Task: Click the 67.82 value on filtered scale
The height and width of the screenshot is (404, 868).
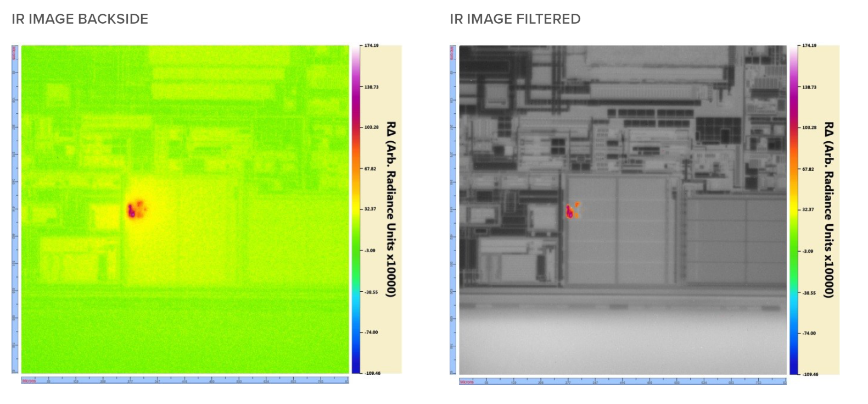Action: click(808, 169)
